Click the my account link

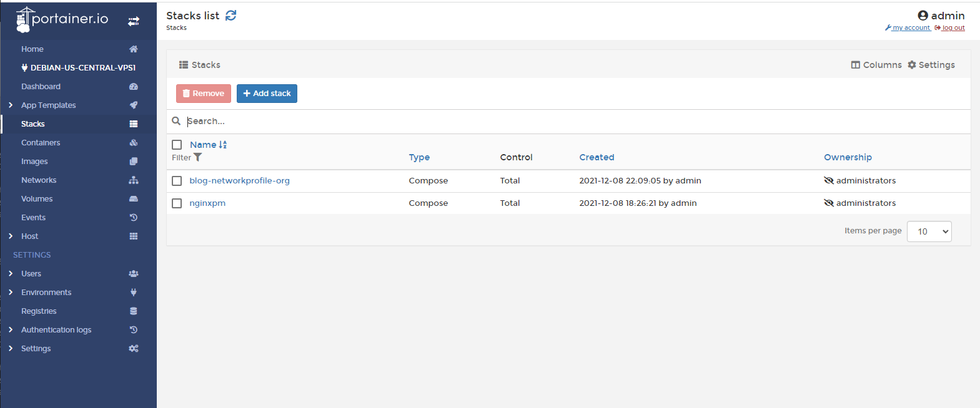(x=908, y=28)
